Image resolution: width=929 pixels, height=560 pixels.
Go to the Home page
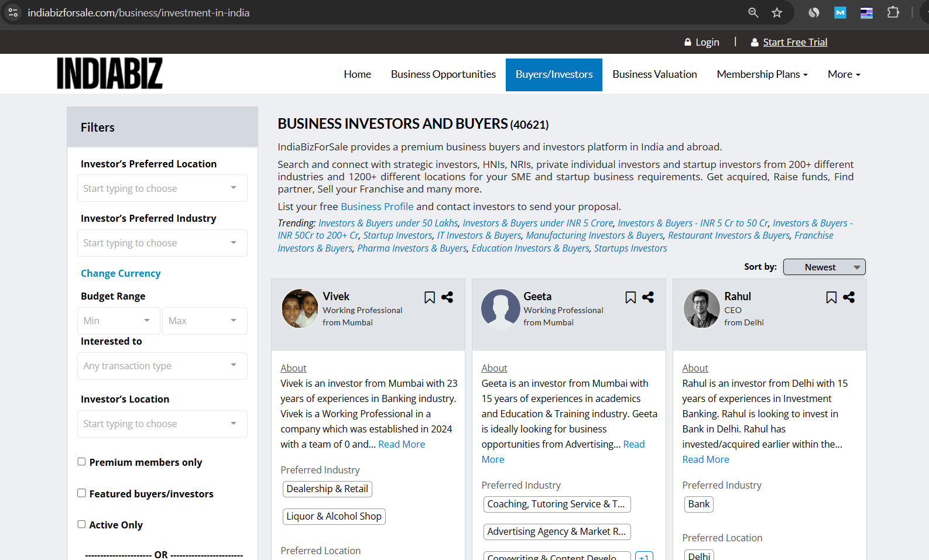pos(357,74)
